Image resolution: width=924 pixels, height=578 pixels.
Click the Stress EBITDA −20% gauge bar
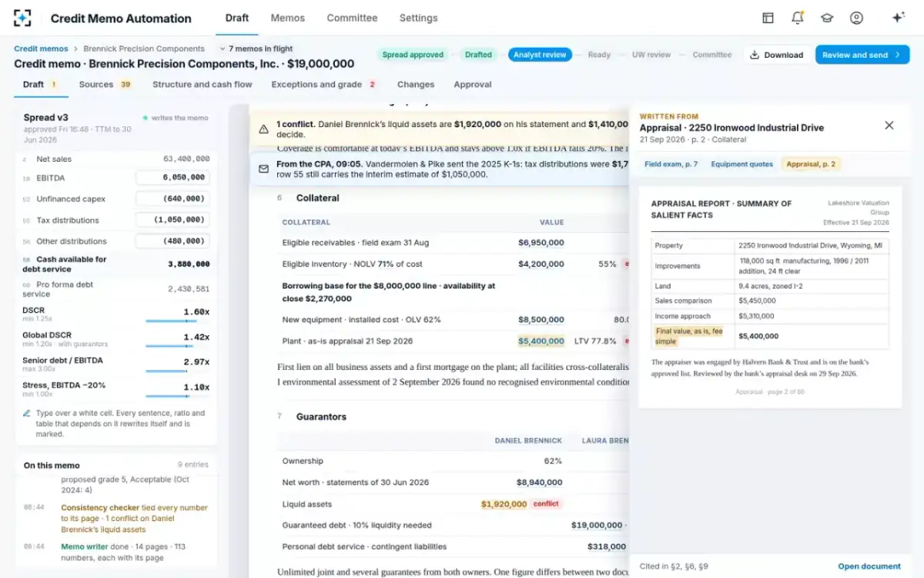(178, 396)
